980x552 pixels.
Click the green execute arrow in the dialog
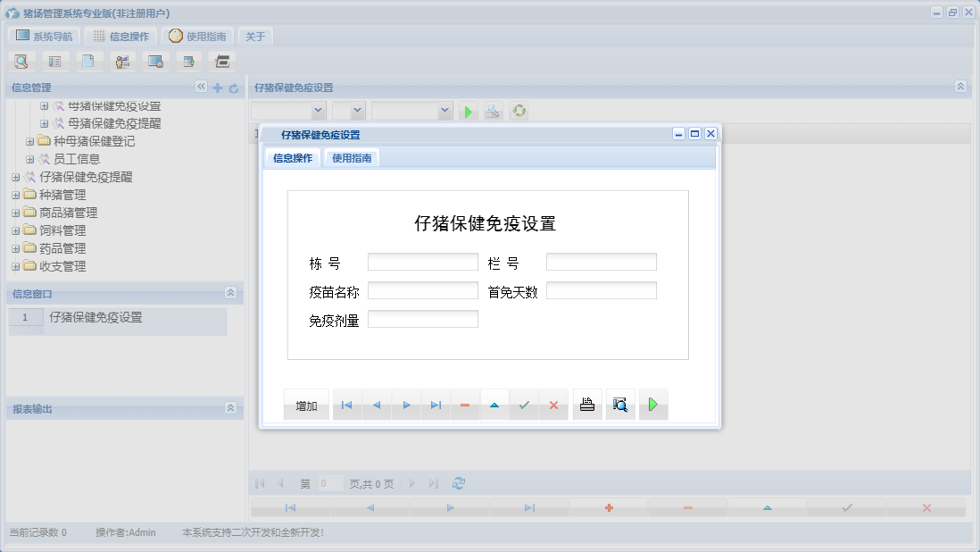click(x=652, y=404)
